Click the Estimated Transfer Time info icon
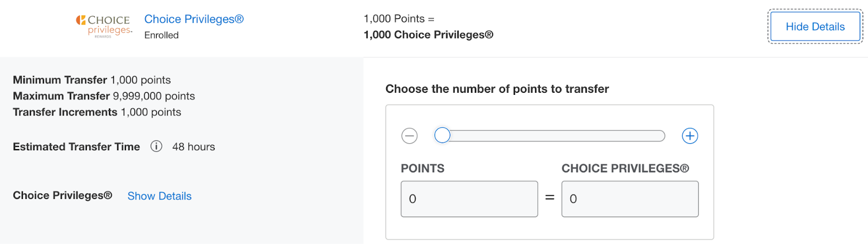Image resolution: width=868 pixels, height=244 pixels. pyautogui.click(x=156, y=146)
